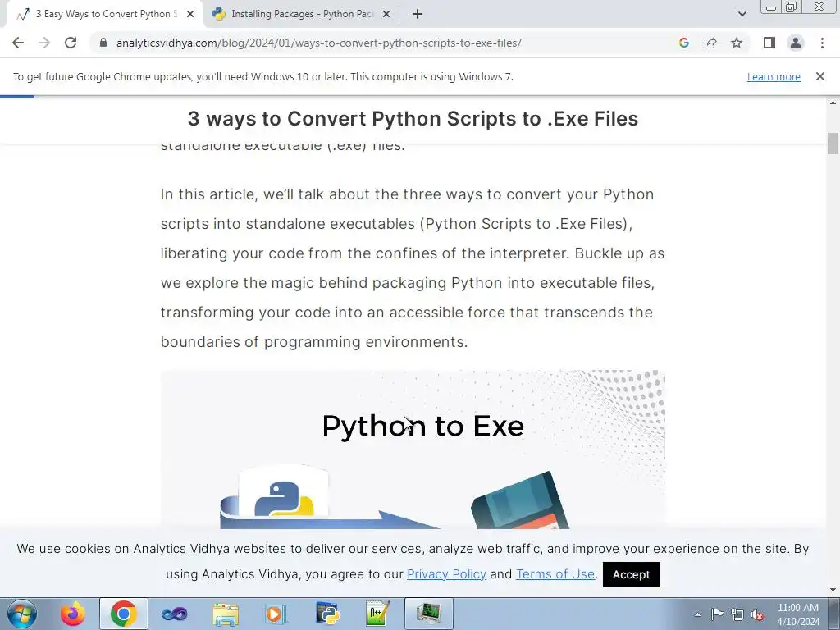The width and height of the screenshot is (840, 630).
Task: Dismiss the Chrome update notification bar
Action: (x=820, y=76)
